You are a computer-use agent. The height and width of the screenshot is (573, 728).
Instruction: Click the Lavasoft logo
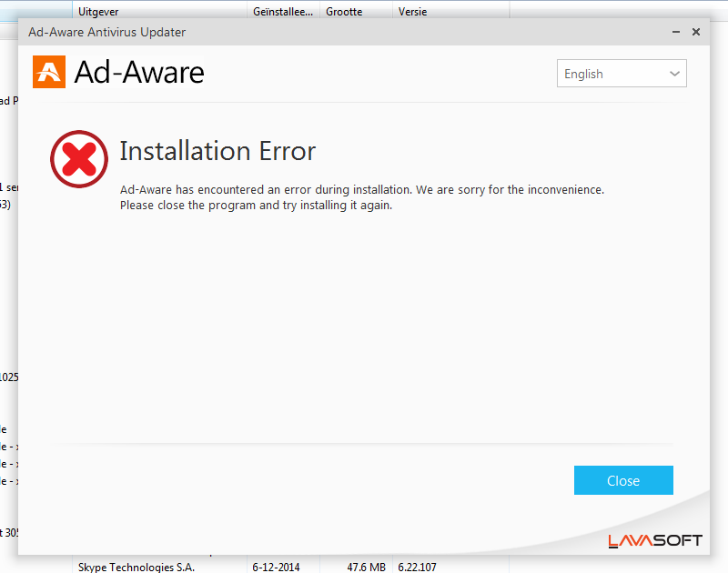coord(655,541)
